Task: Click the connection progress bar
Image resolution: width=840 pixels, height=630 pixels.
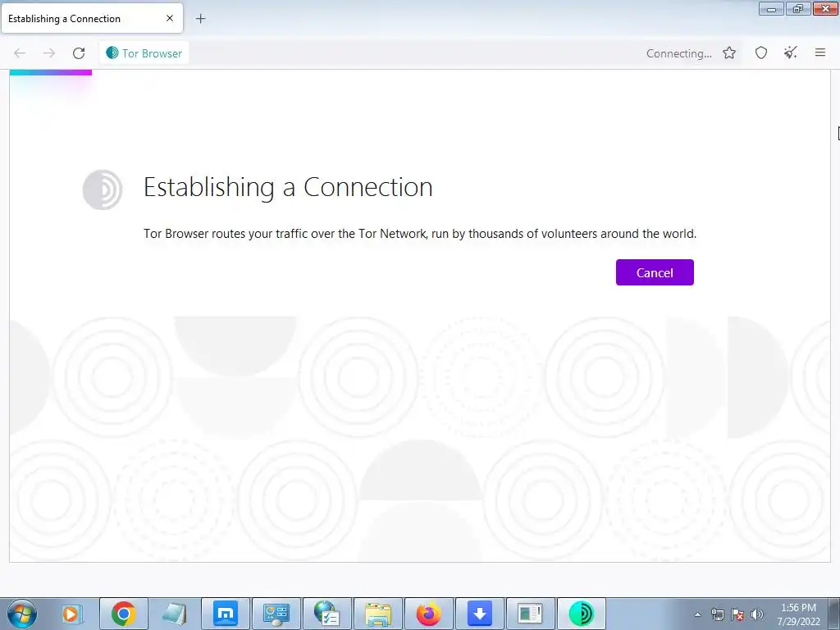Action: pos(51,72)
